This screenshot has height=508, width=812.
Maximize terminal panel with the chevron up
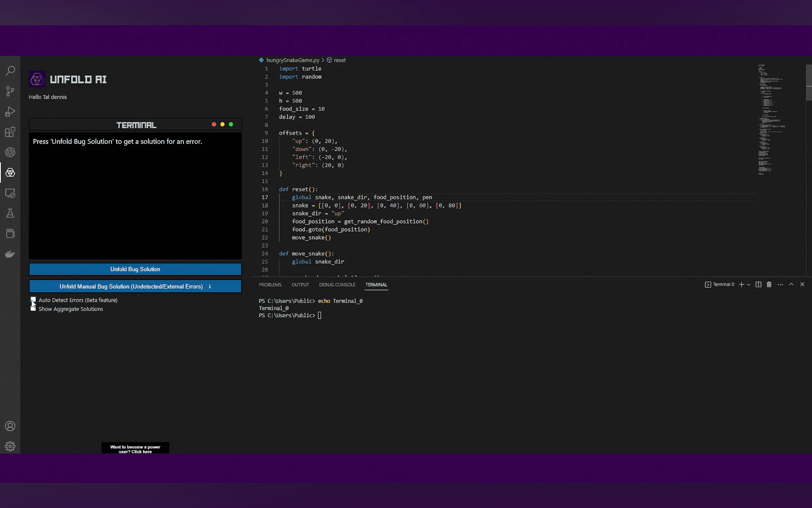(791, 284)
